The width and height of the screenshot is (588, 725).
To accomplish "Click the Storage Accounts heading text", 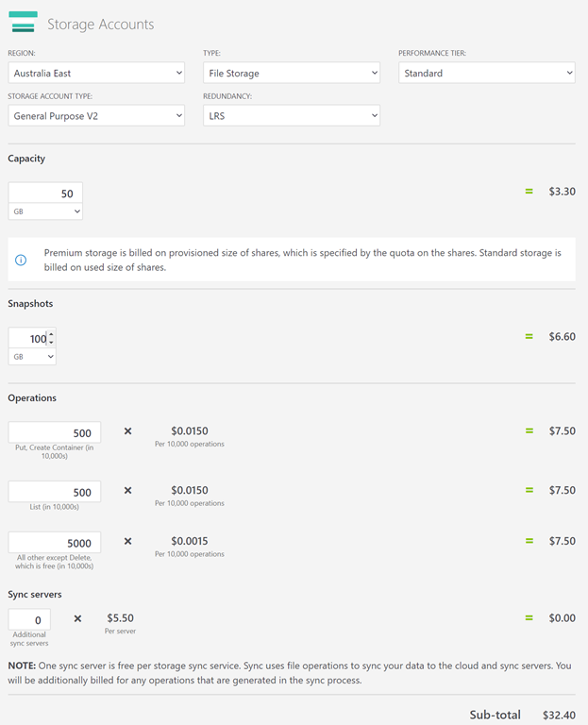I will (x=100, y=25).
